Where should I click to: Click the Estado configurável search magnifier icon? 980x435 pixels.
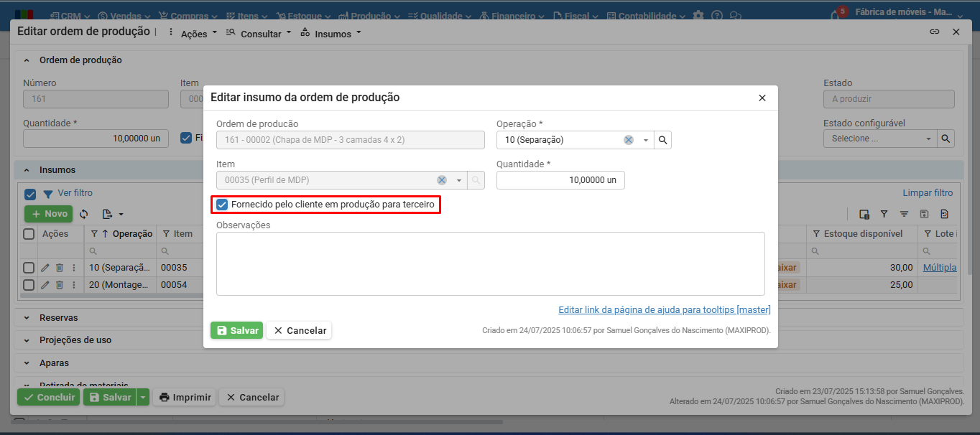[946, 139]
